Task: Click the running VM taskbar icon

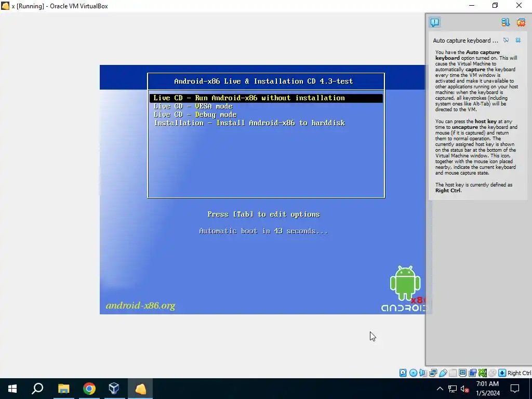Action: [x=140, y=389]
